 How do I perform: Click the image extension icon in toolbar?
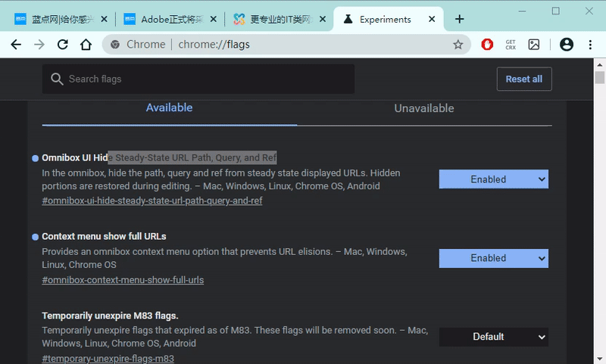coord(534,45)
